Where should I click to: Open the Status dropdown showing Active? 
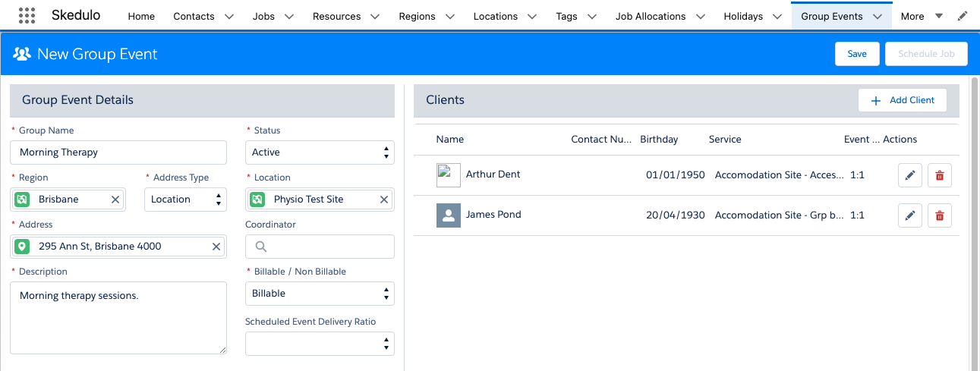click(x=320, y=152)
